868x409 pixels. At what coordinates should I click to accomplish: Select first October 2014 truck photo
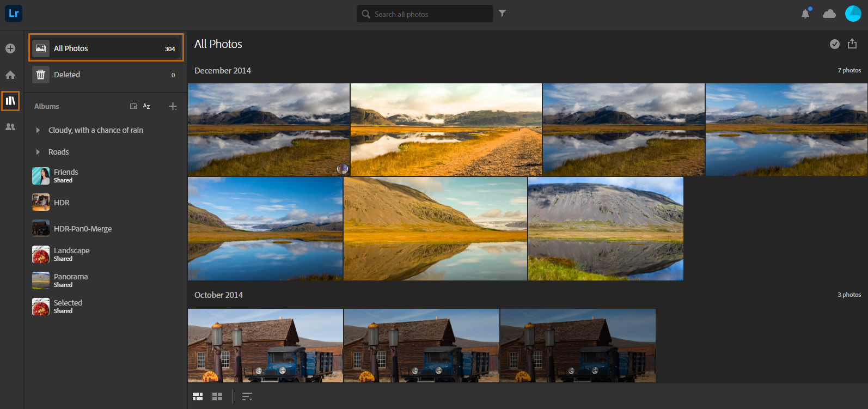(265, 346)
